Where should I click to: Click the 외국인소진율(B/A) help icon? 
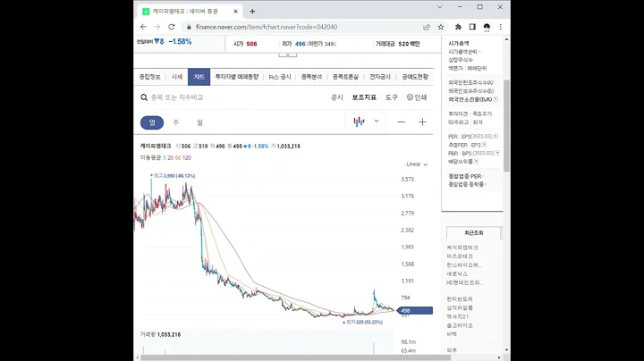coord(496,99)
